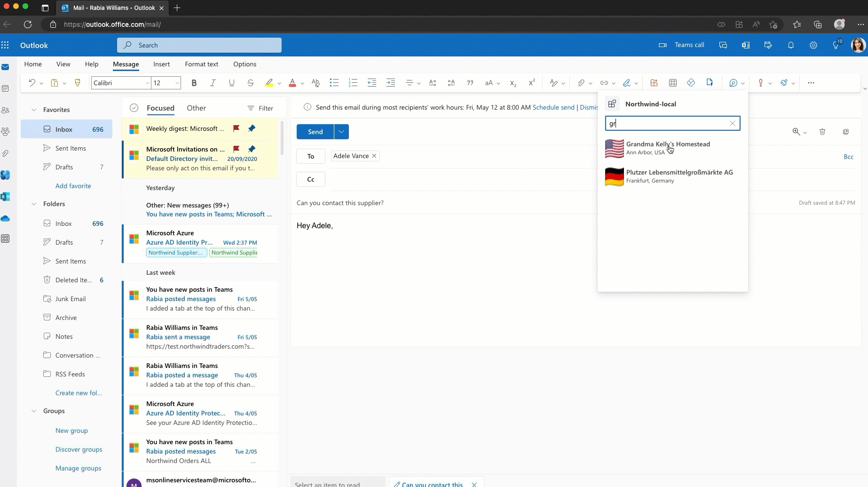Open People in the left rail

(5, 110)
